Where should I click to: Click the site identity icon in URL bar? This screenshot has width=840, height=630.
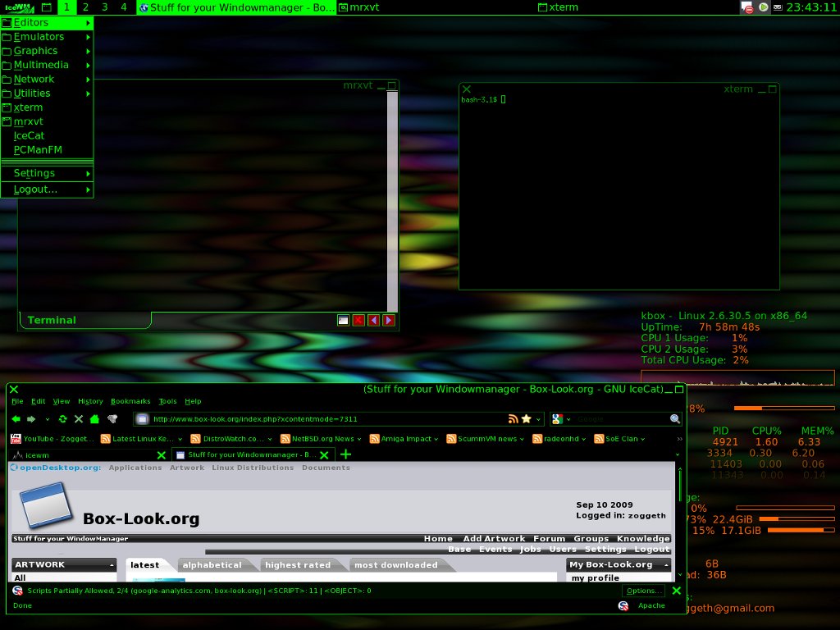[142, 419]
